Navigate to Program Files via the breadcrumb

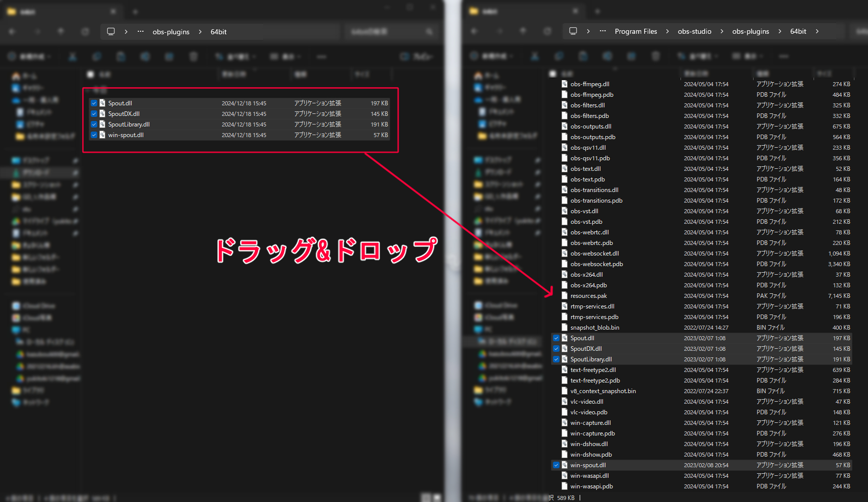click(x=635, y=31)
